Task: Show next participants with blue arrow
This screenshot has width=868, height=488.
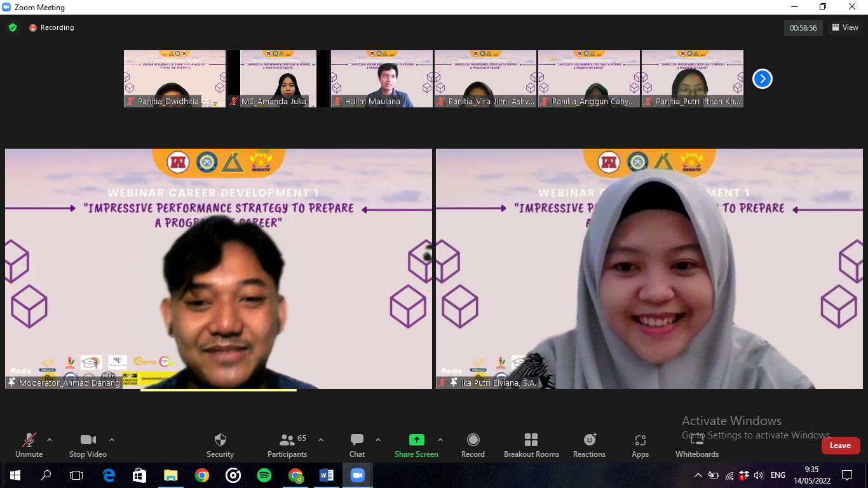Action: pos(762,79)
